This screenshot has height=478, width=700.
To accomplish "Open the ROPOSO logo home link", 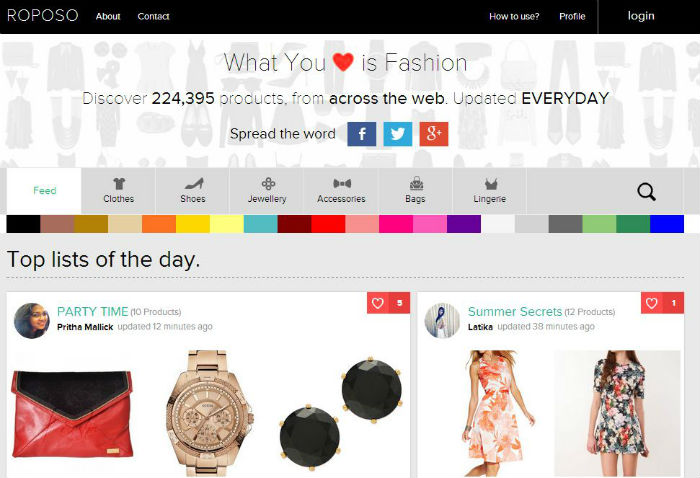I will [x=43, y=16].
